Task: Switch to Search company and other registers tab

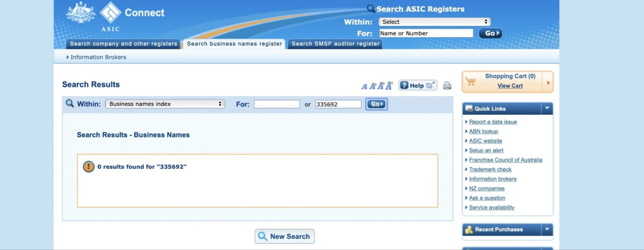Action: coord(123,44)
